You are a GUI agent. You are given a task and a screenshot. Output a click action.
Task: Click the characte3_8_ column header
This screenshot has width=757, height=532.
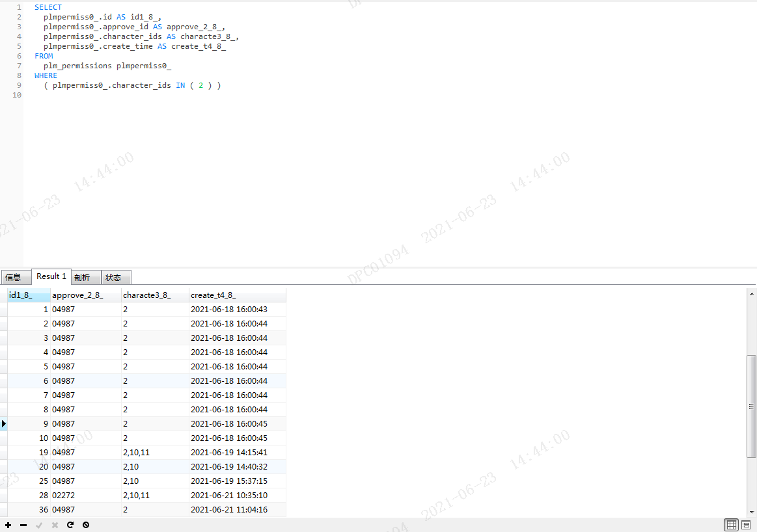coord(154,295)
